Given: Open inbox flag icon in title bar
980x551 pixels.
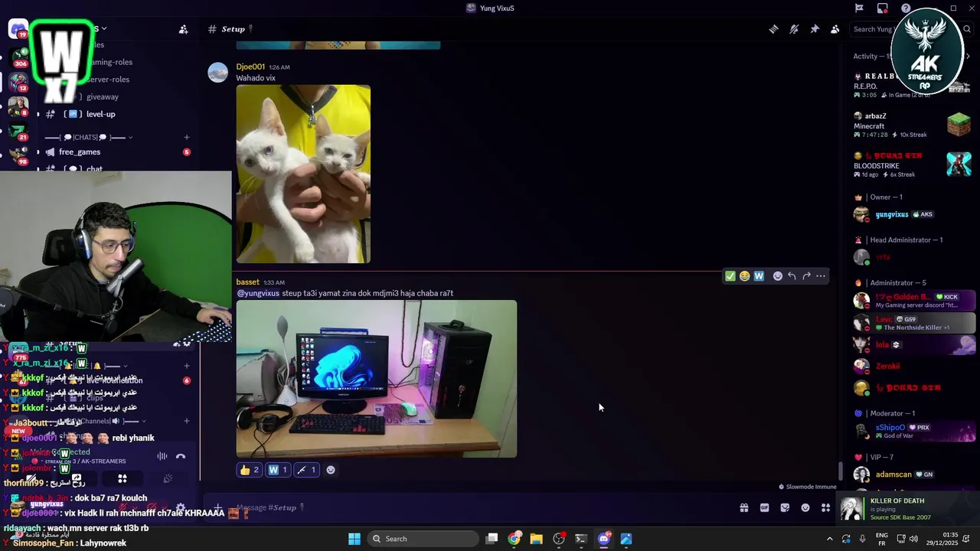Looking at the screenshot, I should tap(859, 8).
